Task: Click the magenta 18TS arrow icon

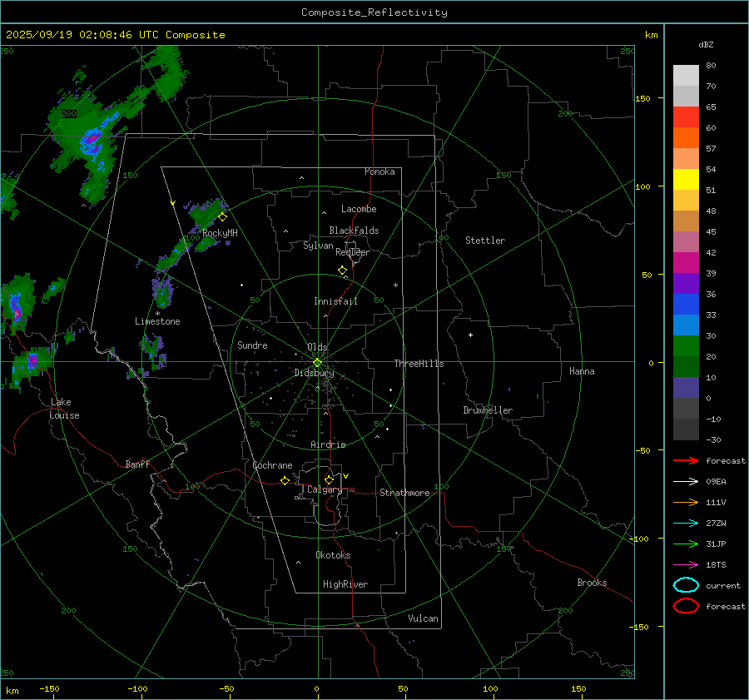Action: point(685,564)
